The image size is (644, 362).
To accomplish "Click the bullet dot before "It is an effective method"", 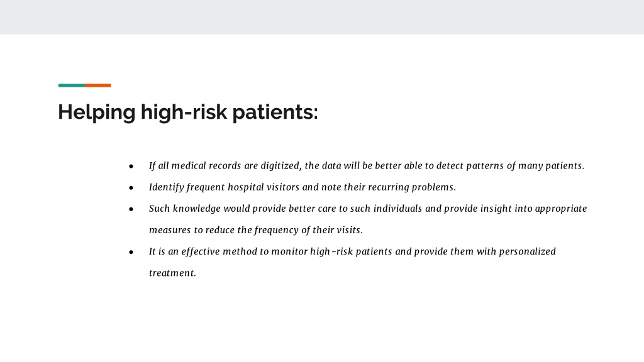I will click(131, 252).
